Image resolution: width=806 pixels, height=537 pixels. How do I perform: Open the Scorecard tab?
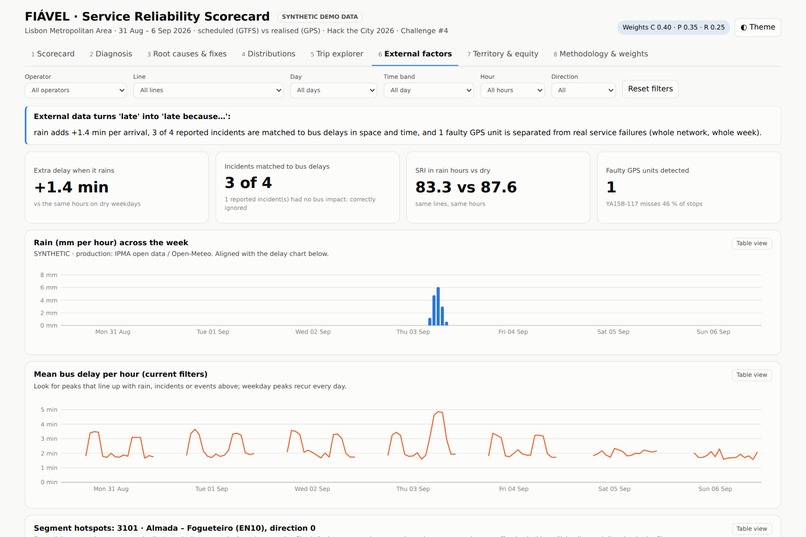53,54
